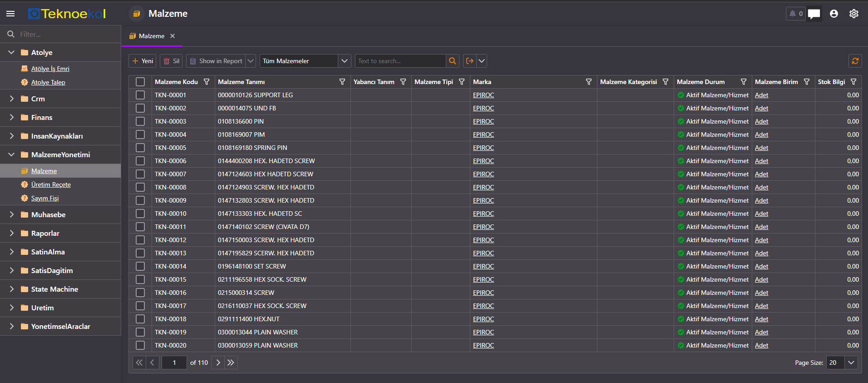The width and height of the screenshot is (868, 383).
Task: Filter the Marka column
Action: pos(589,82)
